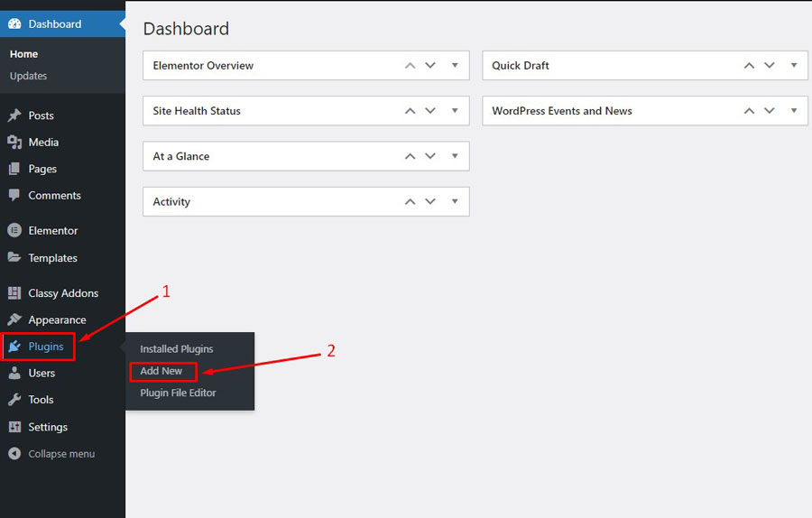Screen dimensions: 812x518
Task: Click the Appearance paintbrush icon
Action: click(x=14, y=319)
